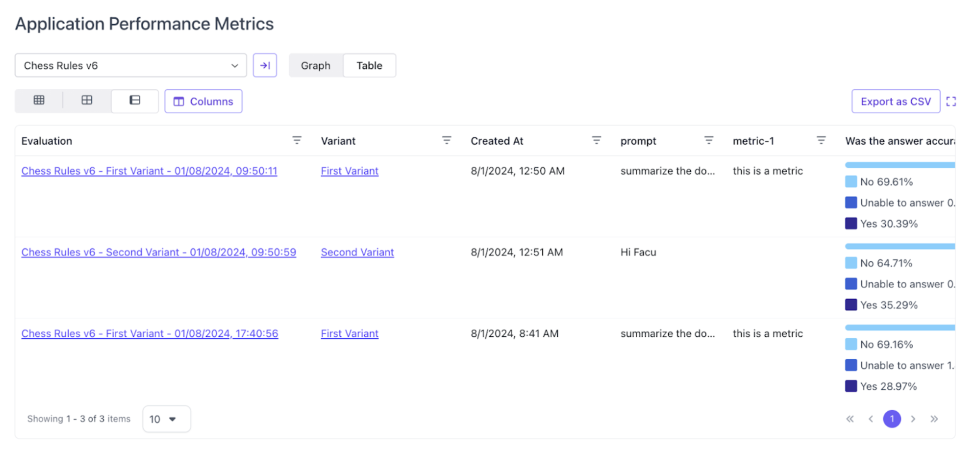Click the metric-1 column filter icon
The width and height of the screenshot is (980, 466).
point(821,141)
